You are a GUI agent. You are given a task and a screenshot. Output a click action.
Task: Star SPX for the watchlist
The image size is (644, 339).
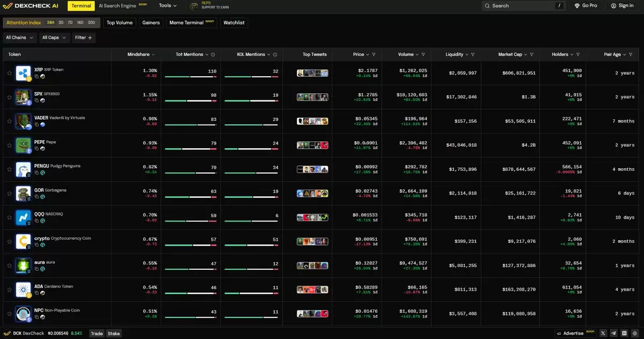(9, 97)
